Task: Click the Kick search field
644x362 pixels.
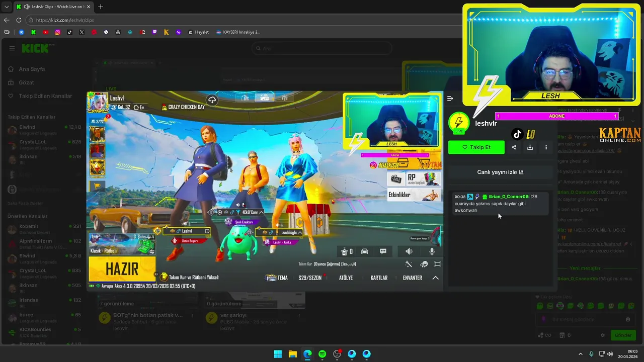Action: pyautogui.click(x=322, y=48)
